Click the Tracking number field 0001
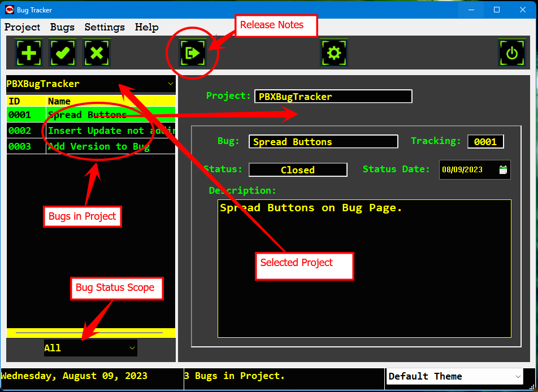 point(485,142)
